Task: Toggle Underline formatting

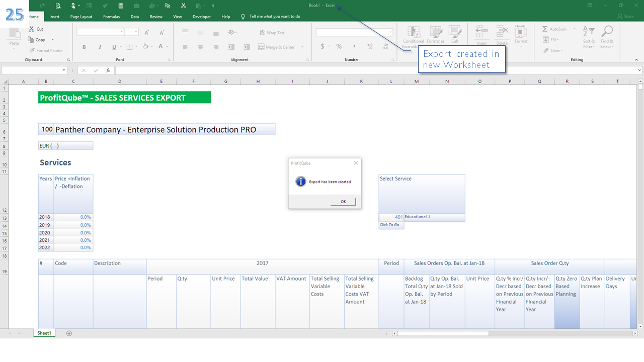Action: coord(114,47)
